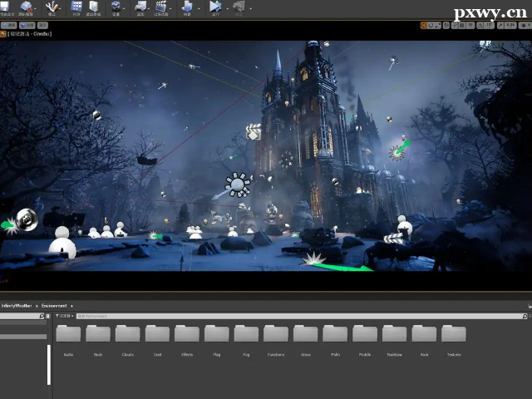Screen dimensions: 532x399
Task: Click the InfinityWeather breadcrumb path item
Action: pos(16,306)
